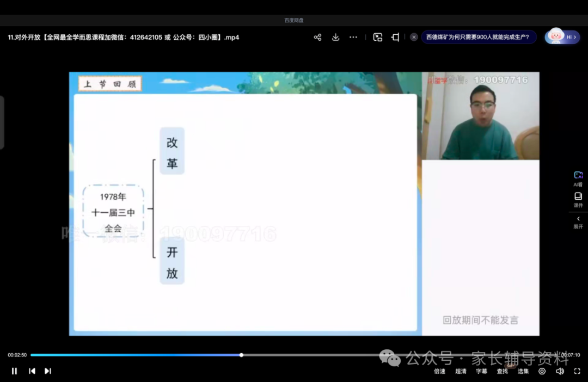Image resolution: width=588 pixels, height=382 pixels.
Task: Enter fullscreen mode
Action: point(577,371)
